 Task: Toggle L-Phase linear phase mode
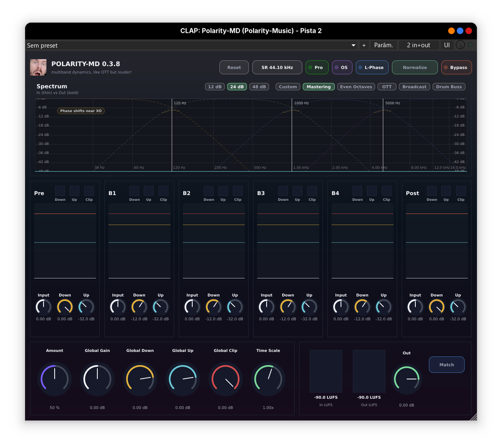coord(372,67)
